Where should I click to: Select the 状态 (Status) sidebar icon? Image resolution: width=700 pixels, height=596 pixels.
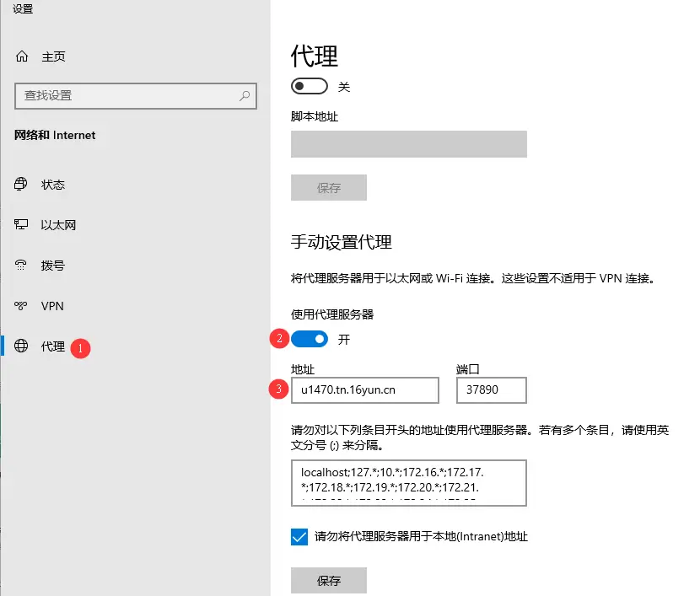point(21,185)
